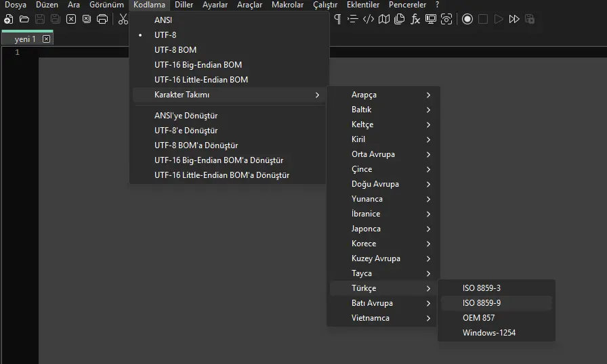607x364 pixels.
Task: Choose UTF-16 Big-Endian BOM'a Dönüştür
Action: pos(229,160)
